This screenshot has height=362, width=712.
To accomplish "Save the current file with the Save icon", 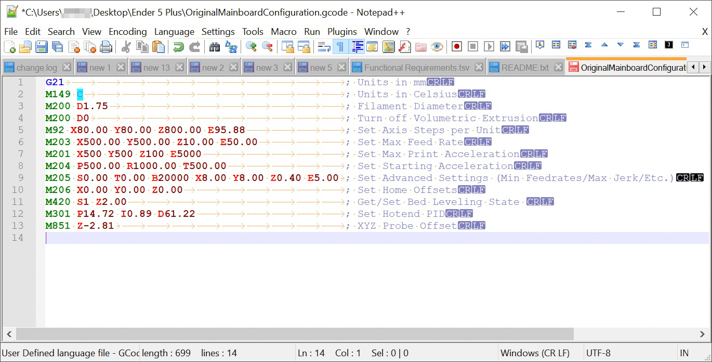I will (41, 46).
